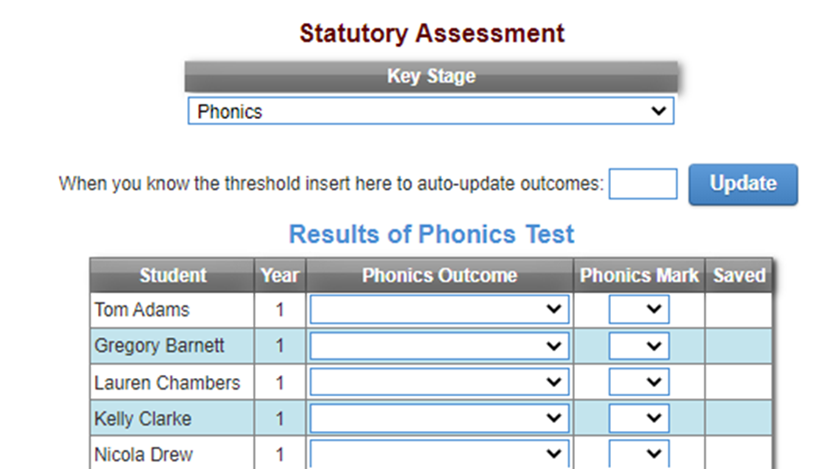831x469 pixels.
Task: Open Phonics Outcome dropdown for Nicola Drew
Action: tap(439, 454)
